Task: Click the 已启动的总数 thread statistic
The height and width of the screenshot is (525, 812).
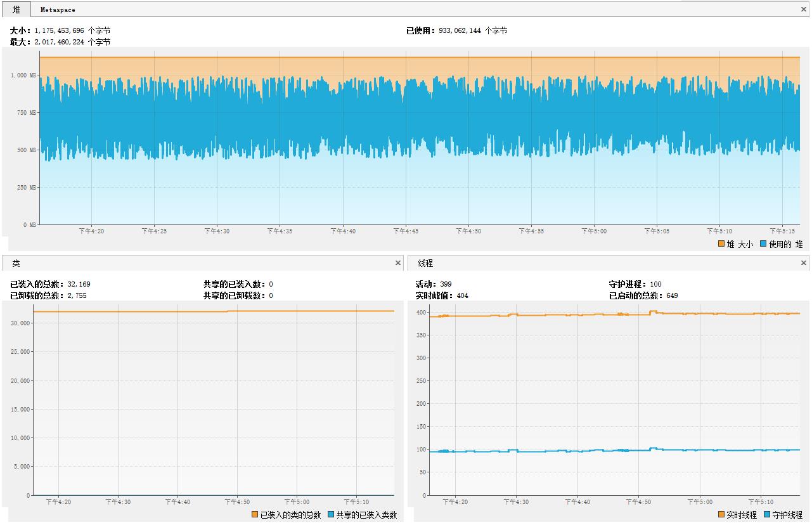Action: [x=643, y=295]
